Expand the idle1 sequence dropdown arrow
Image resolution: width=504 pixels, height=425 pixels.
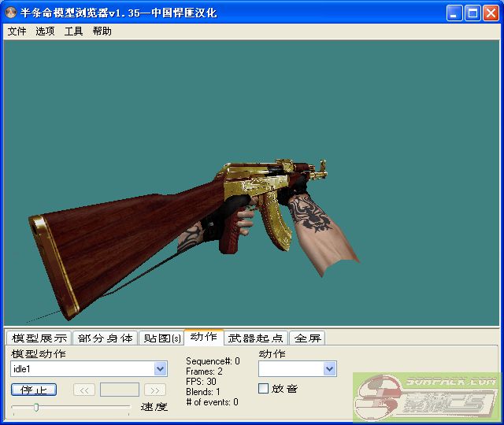point(160,369)
